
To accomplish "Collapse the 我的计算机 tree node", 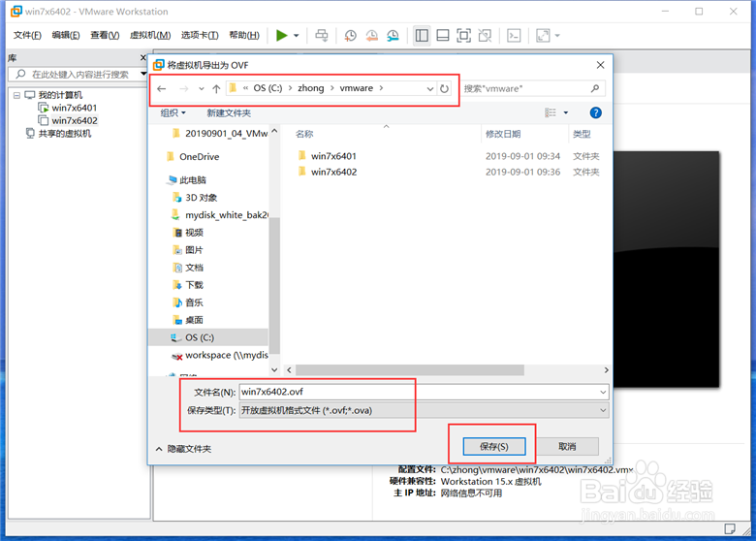I will (x=16, y=95).
